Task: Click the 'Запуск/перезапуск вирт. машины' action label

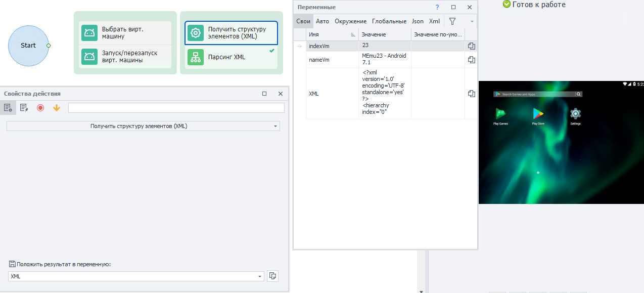Action: 130,57
